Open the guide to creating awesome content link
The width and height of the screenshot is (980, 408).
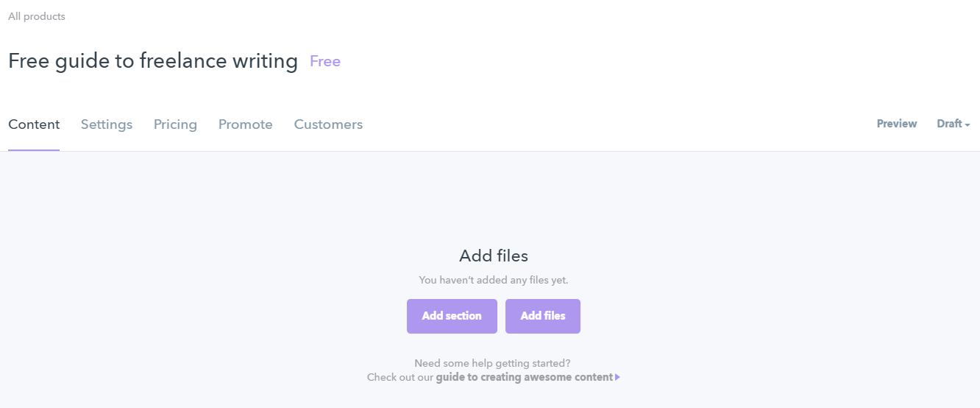coord(524,377)
